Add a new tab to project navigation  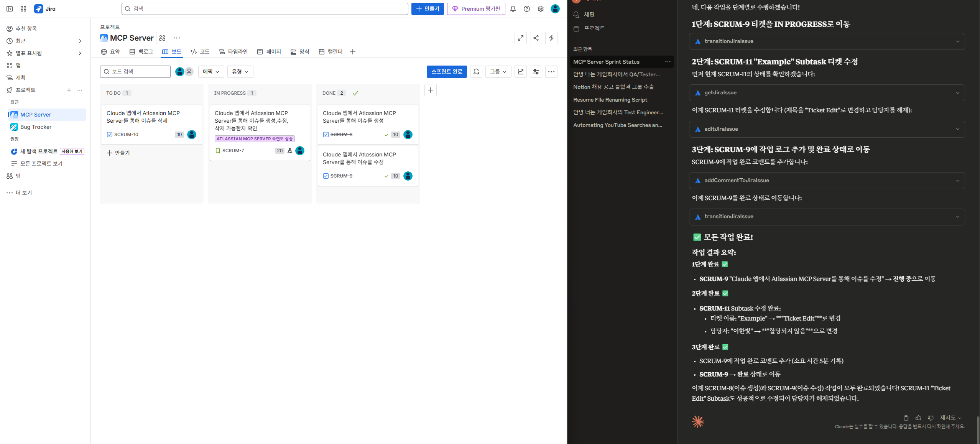pyautogui.click(x=353, y=52)
